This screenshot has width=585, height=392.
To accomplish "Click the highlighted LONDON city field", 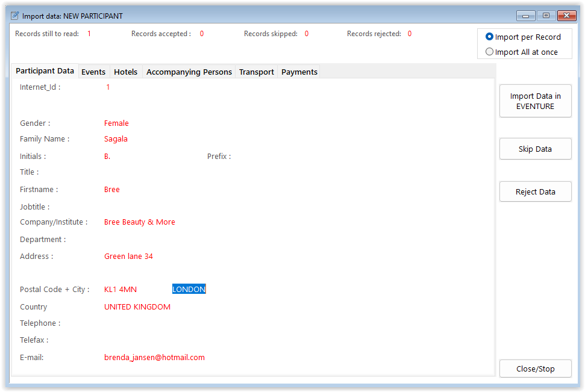I will [x=189, y=289].
